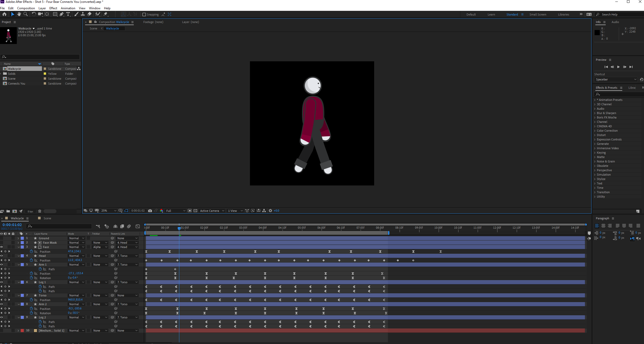Hide the Head layer with eye toggle
Image resolution: width=644 pixels, height=344 pixels.
click(x=2, y=256)
